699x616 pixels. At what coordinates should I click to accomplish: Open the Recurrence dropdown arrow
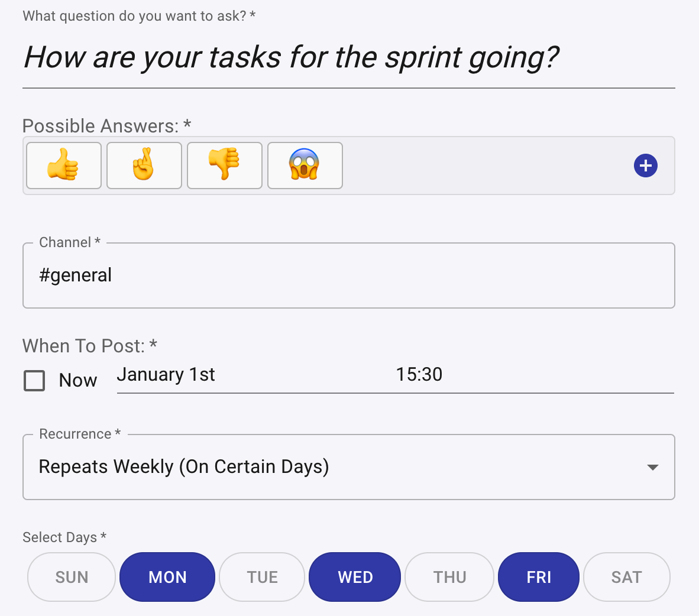coord(653,467)
